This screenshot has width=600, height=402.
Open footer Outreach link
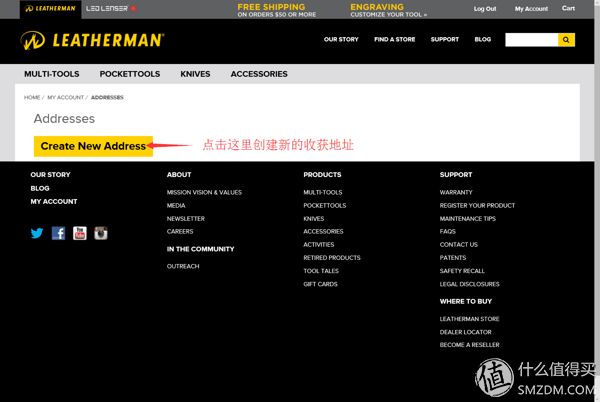[183, 266]
